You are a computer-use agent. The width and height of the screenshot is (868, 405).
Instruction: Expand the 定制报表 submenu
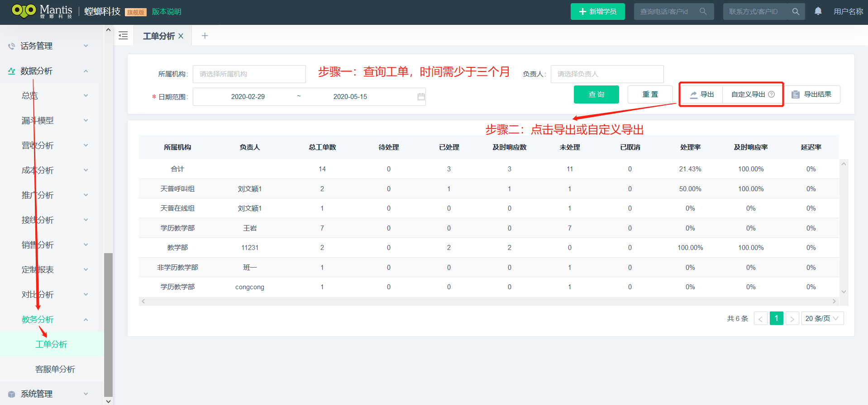[x=86, y=270]
